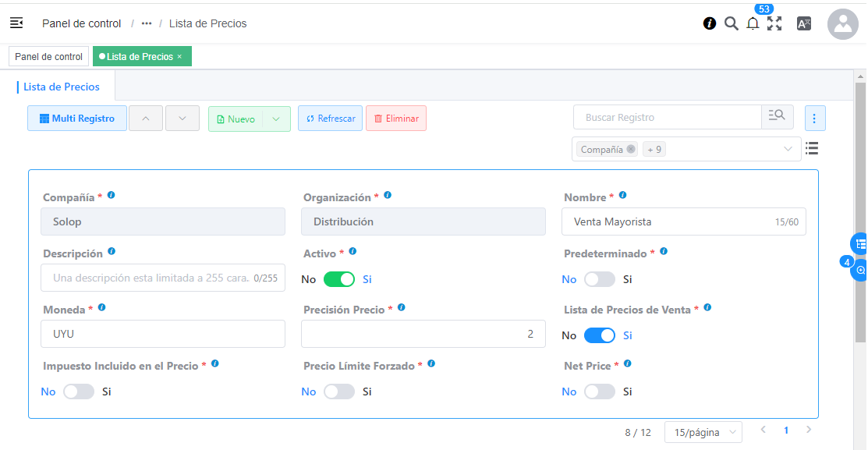The width and height of the screenshot is (868, 450).
Task: Open the user profile avatar
Action: (842, 24)
